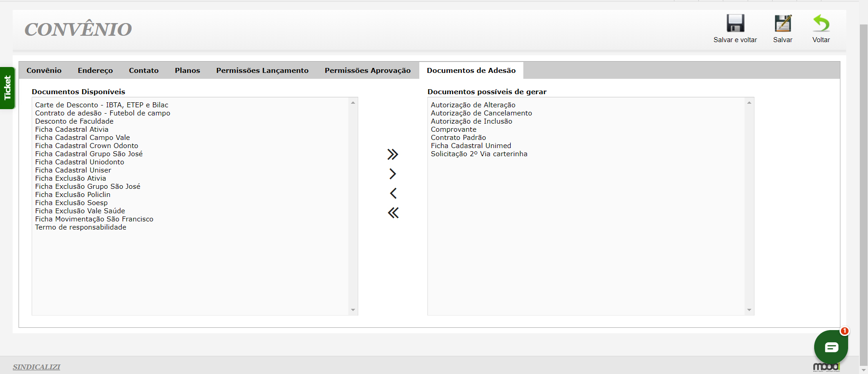Viewport: 868px width, 374px height.
Task: Click the green Voltar arrow icon
Action: (x=821, y=24)
